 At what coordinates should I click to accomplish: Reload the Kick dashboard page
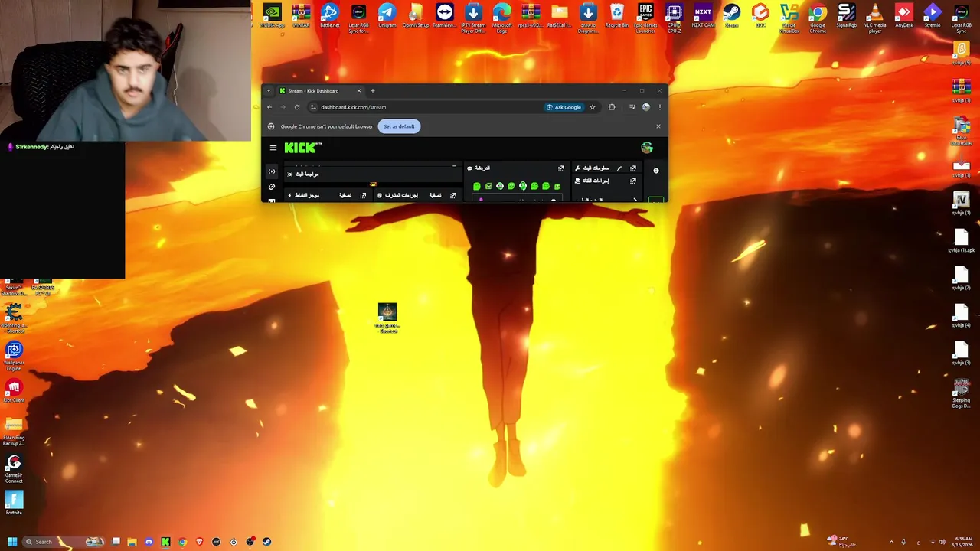pos(297,107)
